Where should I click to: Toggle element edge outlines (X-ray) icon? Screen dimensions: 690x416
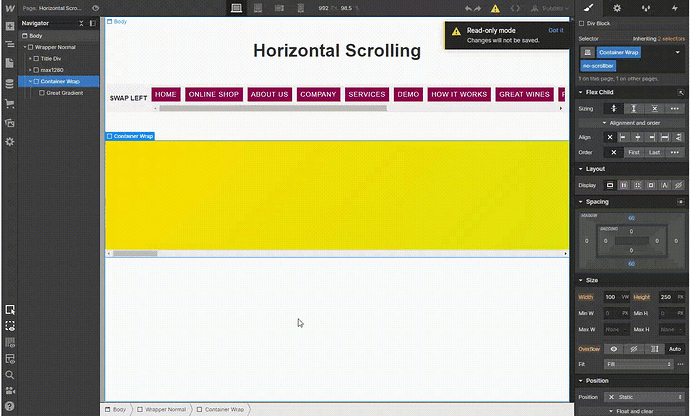(10, 326)
